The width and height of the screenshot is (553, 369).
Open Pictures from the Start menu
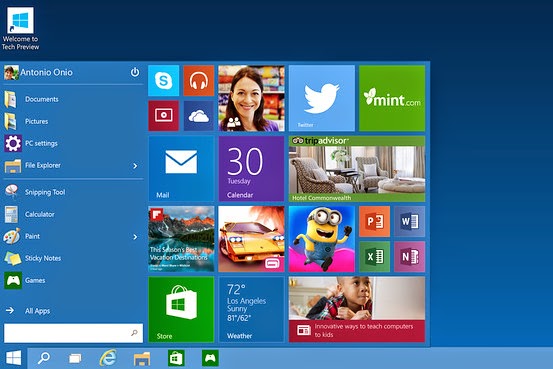point(73,121)
